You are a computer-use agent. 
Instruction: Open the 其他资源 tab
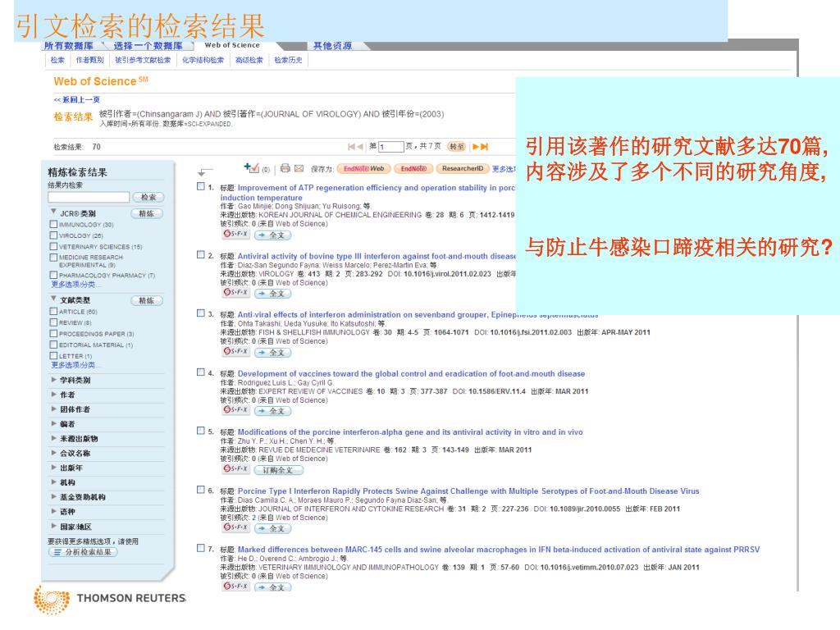[x=333, y=46]
